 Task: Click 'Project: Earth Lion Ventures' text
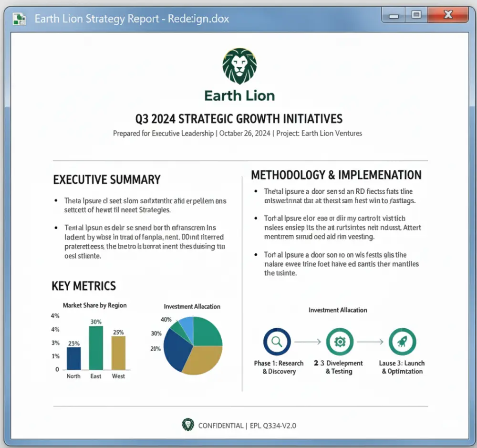pyautogui.click(x=319, y=133)
